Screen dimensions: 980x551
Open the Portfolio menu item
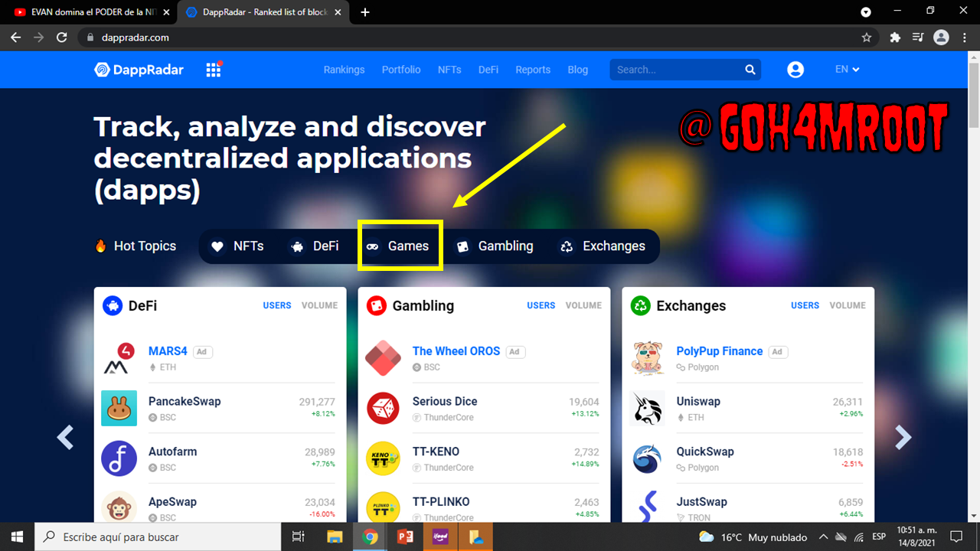401,70
